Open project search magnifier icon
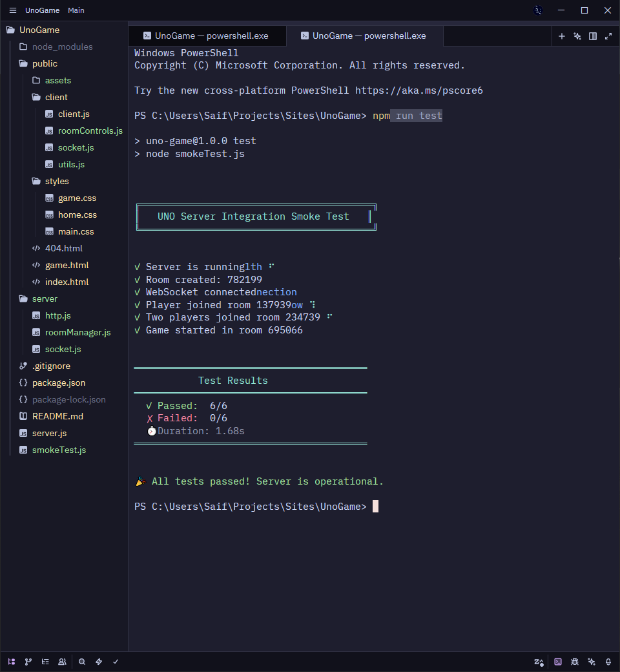This screenshot has width=620, height=672. pyautogui.click(x=82, y=662)
